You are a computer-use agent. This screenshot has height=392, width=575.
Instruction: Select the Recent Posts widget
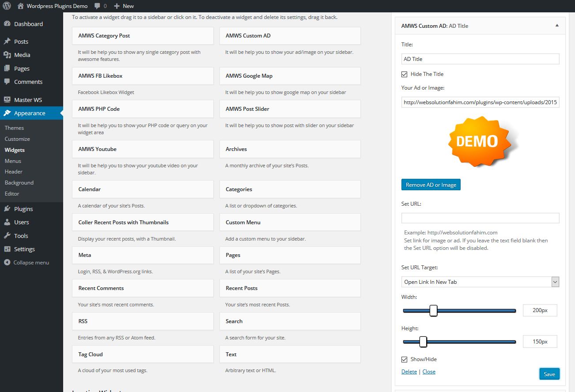tap(290, 288)
